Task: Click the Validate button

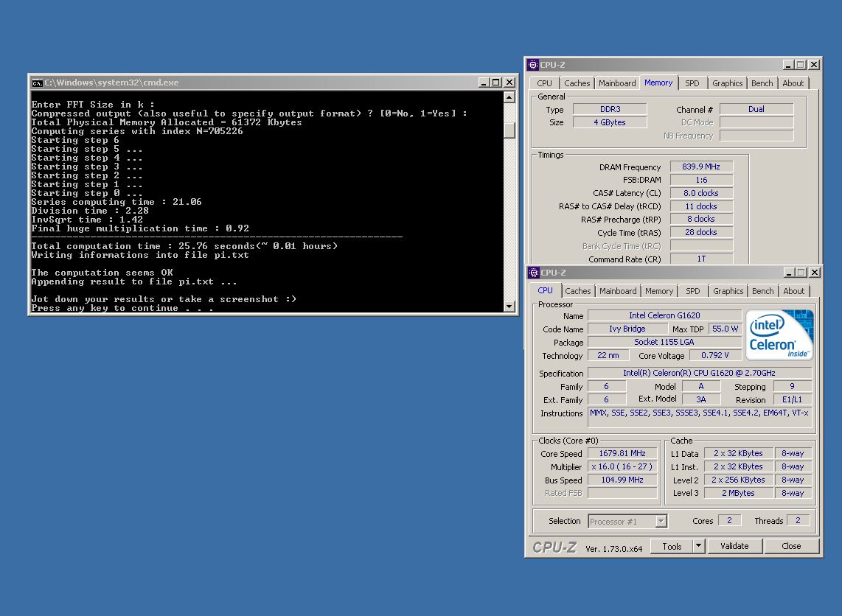Action: (x=734, y=546)
